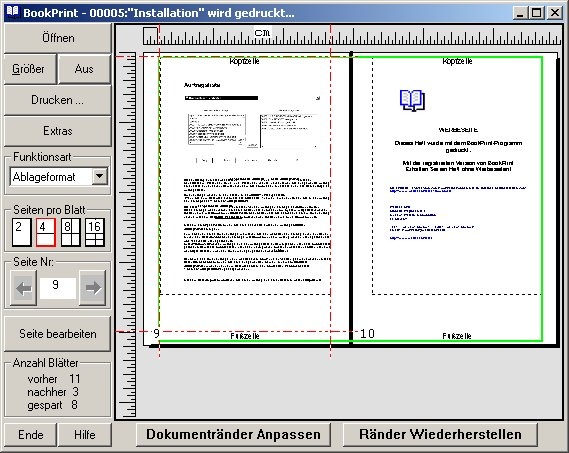The width and height of the screenshot is (569, 453).
Task: Click the page number field showing 9
Action: (x=58, y=288)
